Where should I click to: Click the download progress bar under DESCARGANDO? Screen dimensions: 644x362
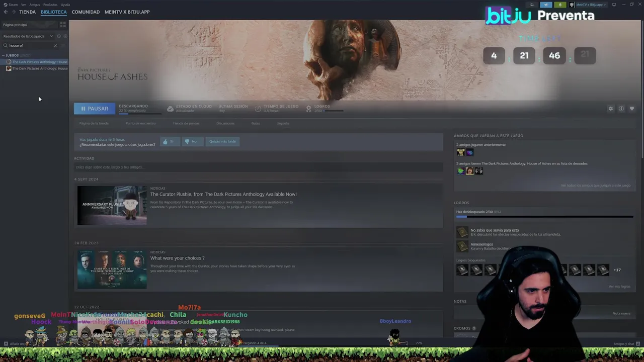point(140,114)
